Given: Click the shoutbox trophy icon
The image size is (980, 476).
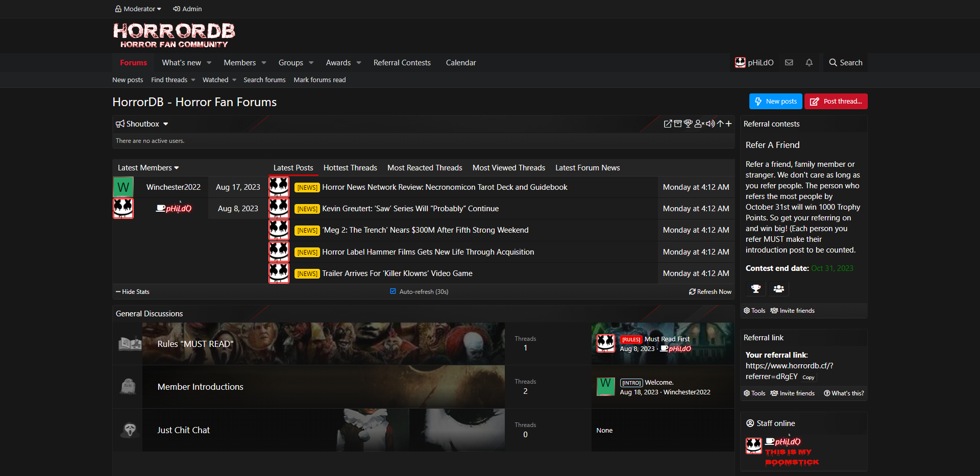Looking at the screenshot, I should 688,124.
